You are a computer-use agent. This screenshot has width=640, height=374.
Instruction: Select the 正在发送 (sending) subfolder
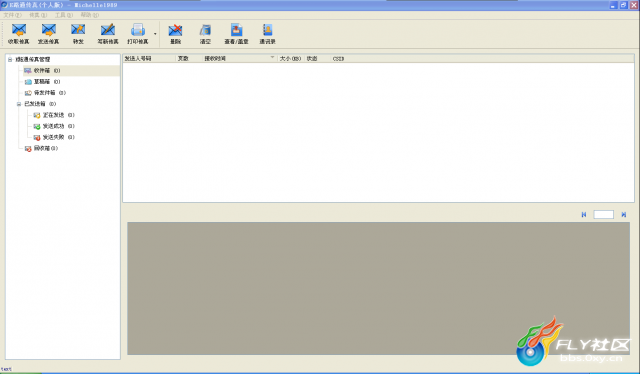pos(58,115)
